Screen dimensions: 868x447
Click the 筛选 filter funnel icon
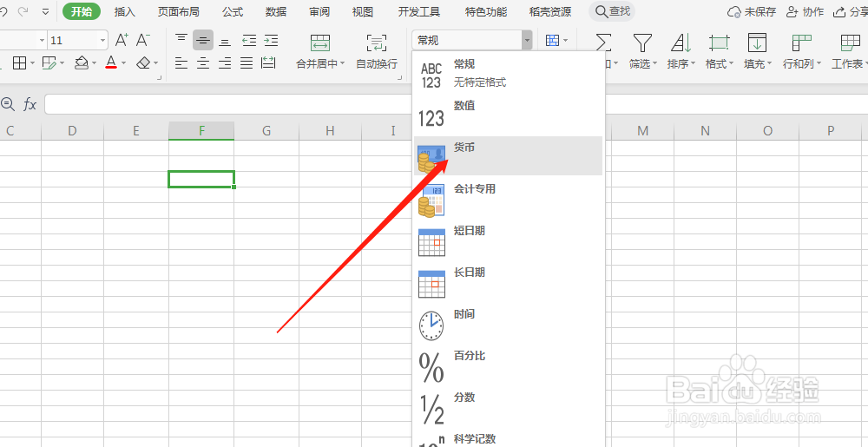tap(642, 42)
